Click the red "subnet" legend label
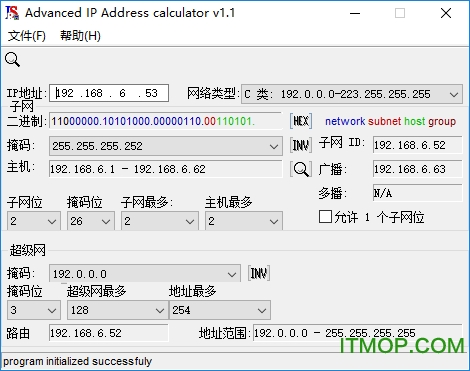470x371 pixels. tap(385, 121)
